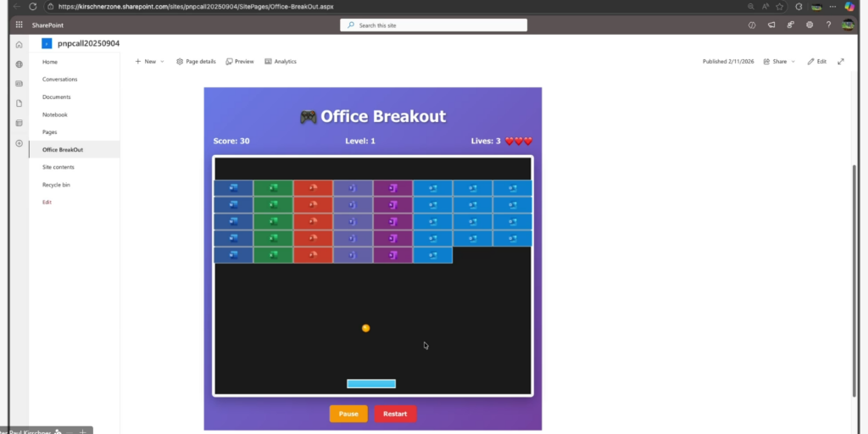Open the news icon in left rail
The image size is (868, 434).
19,84
